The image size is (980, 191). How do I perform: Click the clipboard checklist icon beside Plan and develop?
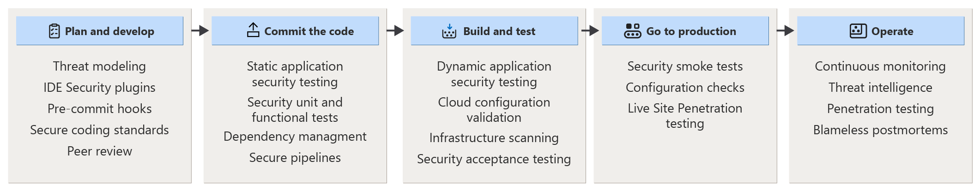point(54,31)
